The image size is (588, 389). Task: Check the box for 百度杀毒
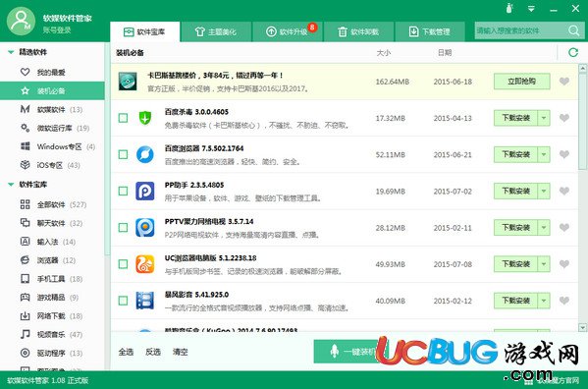pyautogui.click(x=123, y=118)
